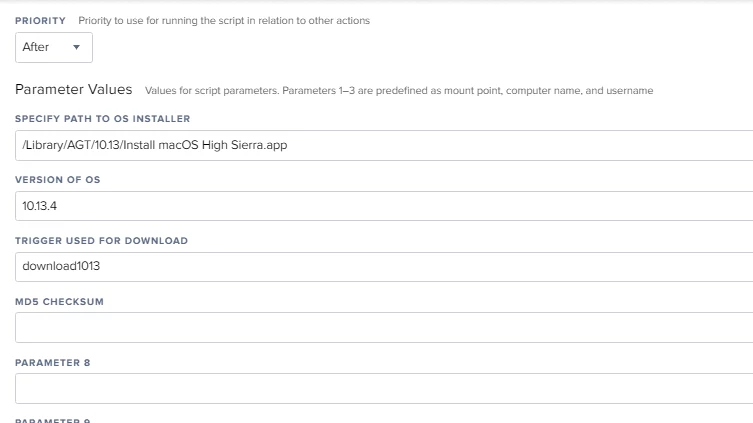Place cursor in the download1013 trigger text
Image resolution: width=753 pixels, height=423 pixels.
pos(60,267)
